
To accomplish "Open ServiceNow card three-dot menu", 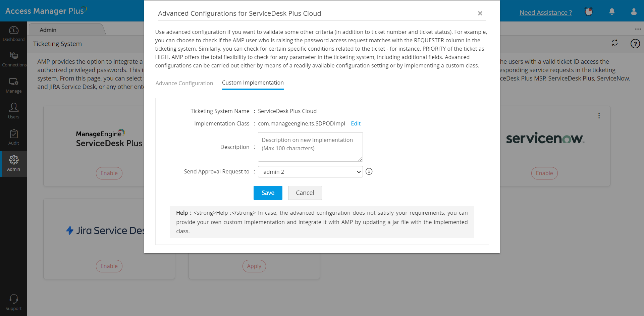I will pyautogui.click(x=599, y=116).
